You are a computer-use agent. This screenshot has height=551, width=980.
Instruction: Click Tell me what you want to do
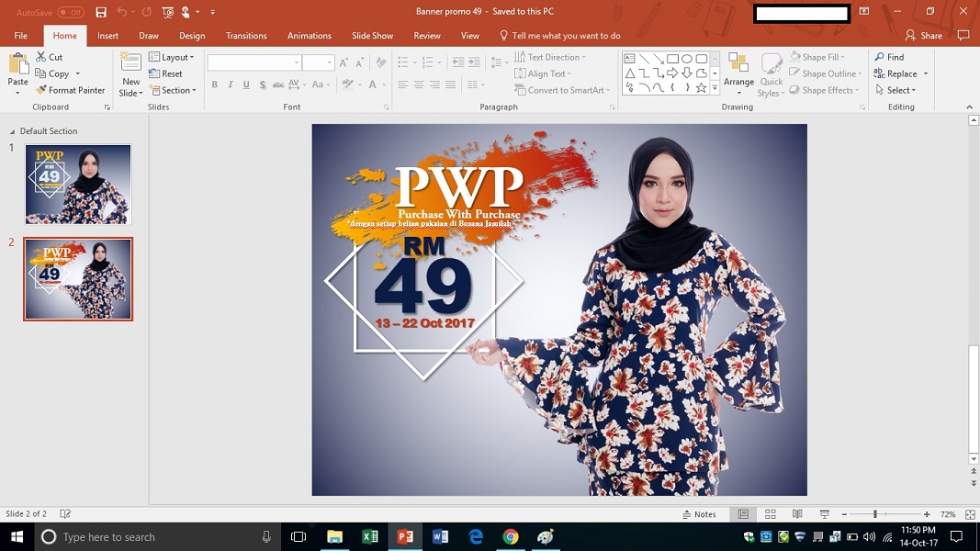point(560,36)
